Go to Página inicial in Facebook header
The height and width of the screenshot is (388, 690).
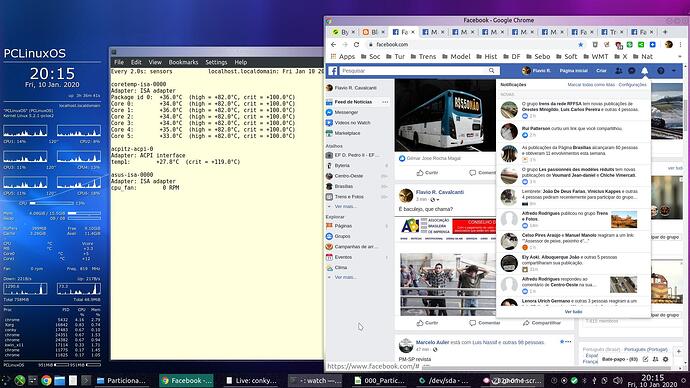click(573, 71)
